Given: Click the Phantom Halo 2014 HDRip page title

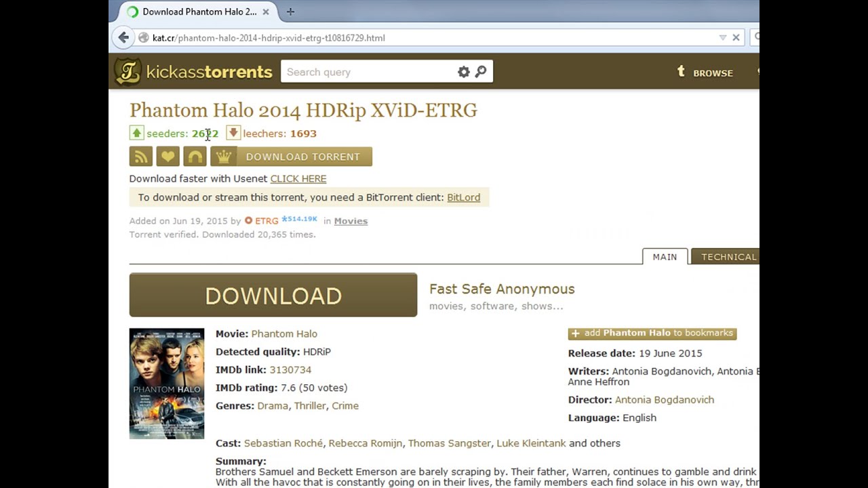Looking at the screenshot, I should [303, 110].
